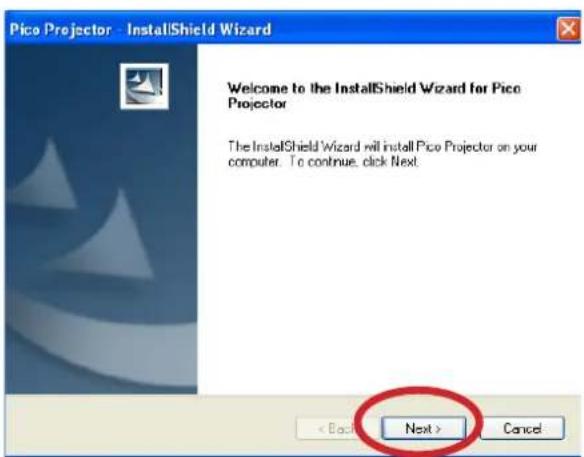The width and height of the screenshot is (584, 457).
Task: Select the 'Pico Projector' text in title bar
Action: [60, 29]
